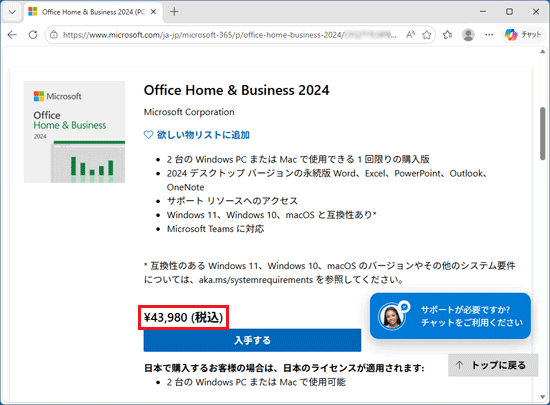Click the サポート リソースへのアクセス bullet
Viewport: 550px width, 405px height.
[x=232, y=201]
